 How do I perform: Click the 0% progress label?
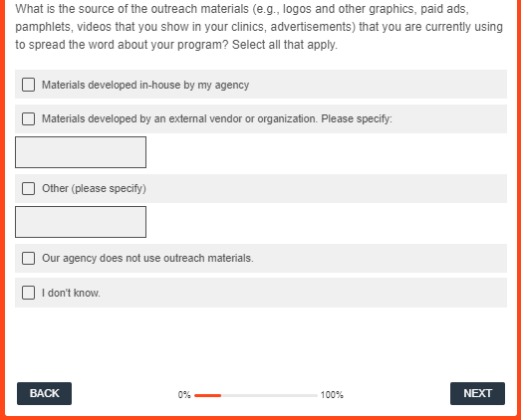184,395
